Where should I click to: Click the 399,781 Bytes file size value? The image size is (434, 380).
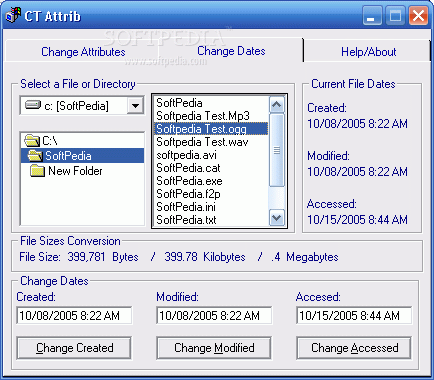(x=103, y=257)
